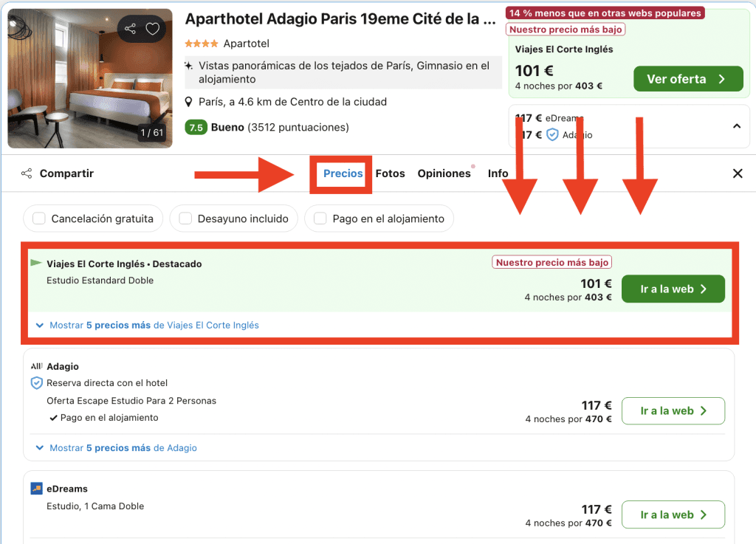The image size is (756, 544).
Task: Click the Ver oferta button
Action: [x=688, y=79]
